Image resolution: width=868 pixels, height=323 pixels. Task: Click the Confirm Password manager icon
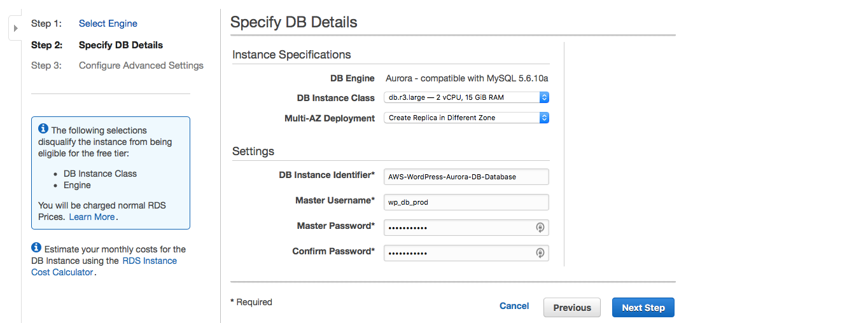(540, 253)
